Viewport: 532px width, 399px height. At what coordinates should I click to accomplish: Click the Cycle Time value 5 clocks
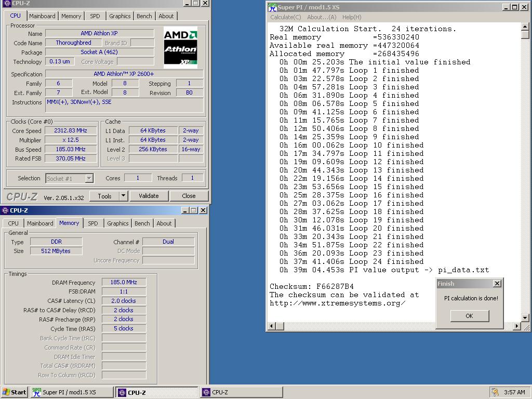click(x=124, y=328)
